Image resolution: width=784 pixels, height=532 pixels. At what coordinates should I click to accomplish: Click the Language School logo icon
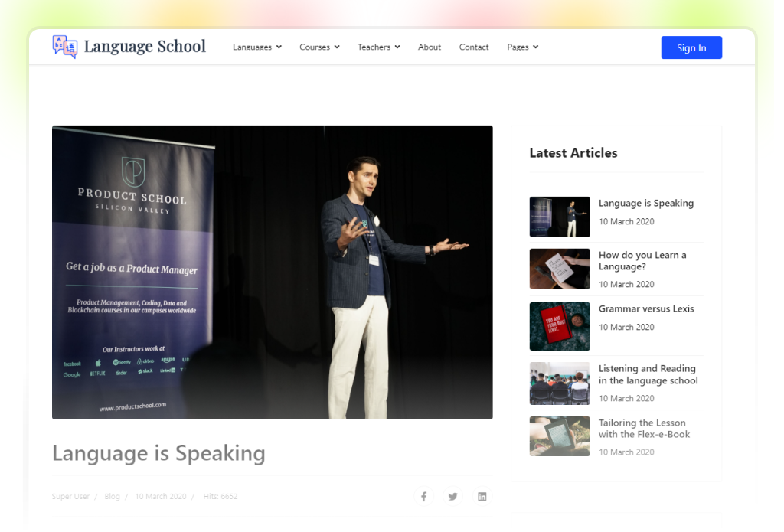pos(64,47)
